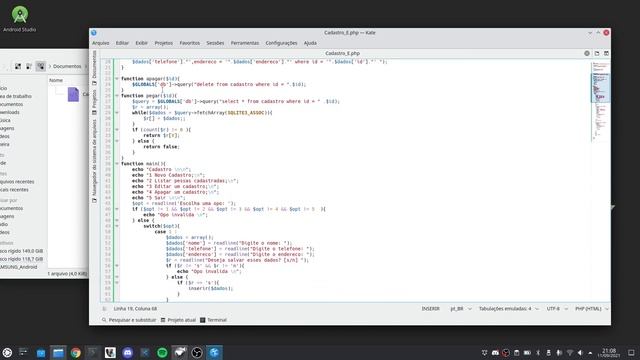640x360 pixels.
Task: Switch file manager to details view mode
Action: click(x=40, y=66)
